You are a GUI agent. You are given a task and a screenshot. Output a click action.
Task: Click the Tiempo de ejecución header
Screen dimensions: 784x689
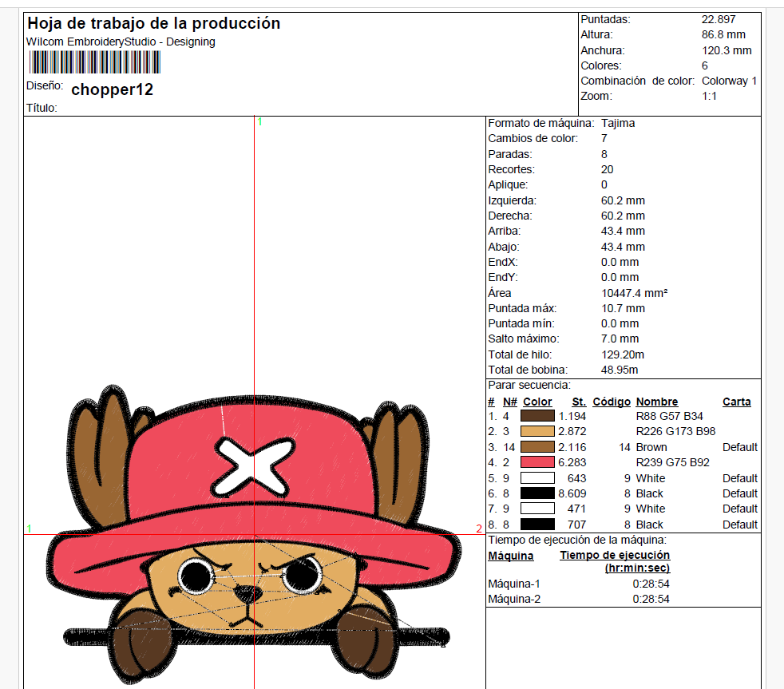point(615,561)
